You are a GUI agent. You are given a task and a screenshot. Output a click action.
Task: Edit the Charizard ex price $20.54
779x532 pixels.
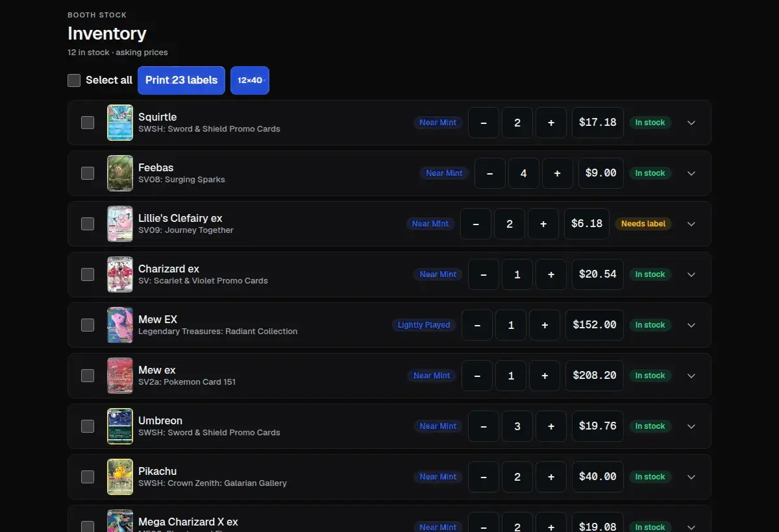click(x=598, y=274)
